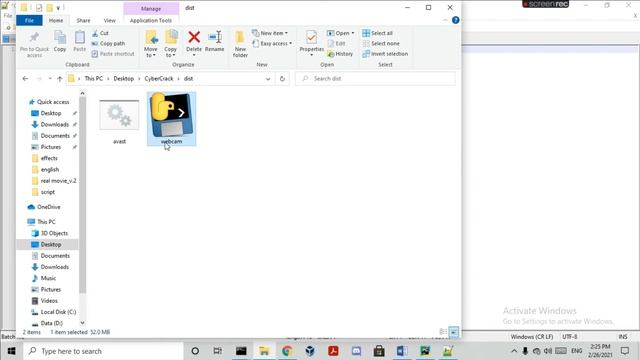Image resolution: width=640 pixels, height=360 pixels.
Task: Cut the selected file
Action: pos(100,33)
